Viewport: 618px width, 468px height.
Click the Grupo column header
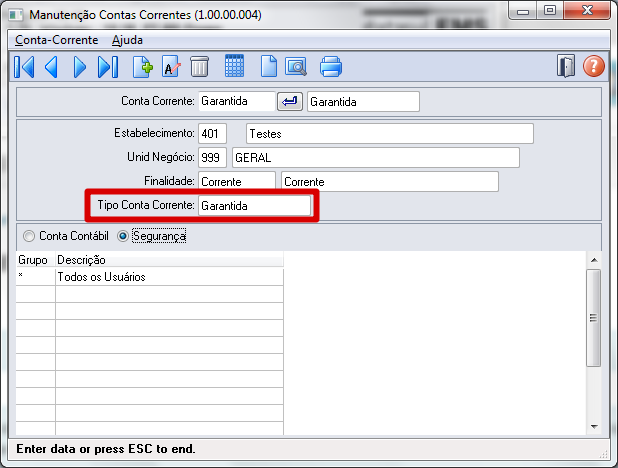[35, 260]
